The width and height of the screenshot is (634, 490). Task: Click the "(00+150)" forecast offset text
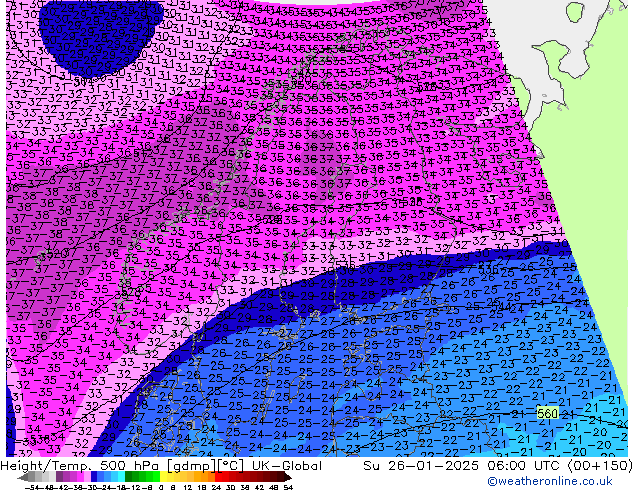click(600, 466)
